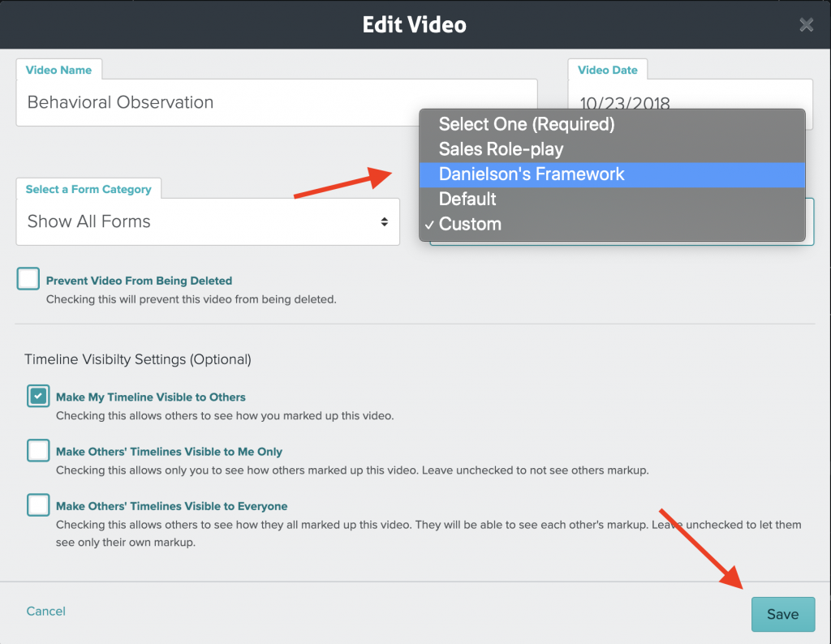831x644 pixels.
Task: Click the Show All Forms selector arrows
Action: point(384,221)
